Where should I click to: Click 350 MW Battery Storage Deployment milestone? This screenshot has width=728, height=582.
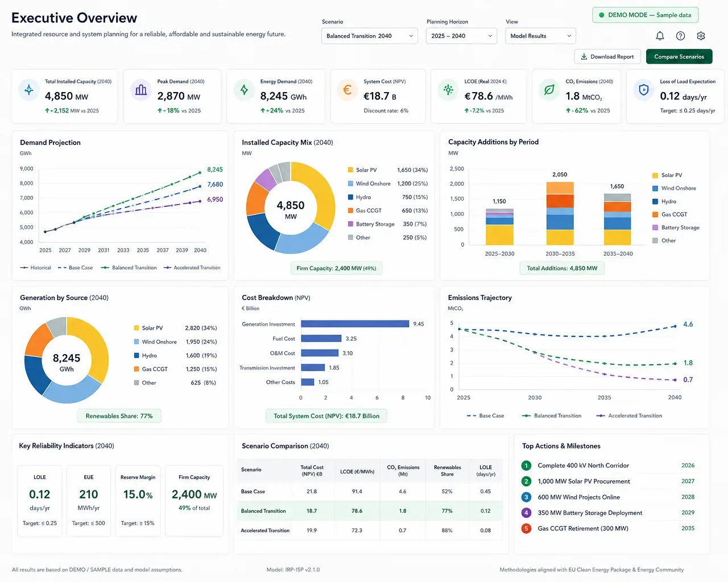coord(608,513)
